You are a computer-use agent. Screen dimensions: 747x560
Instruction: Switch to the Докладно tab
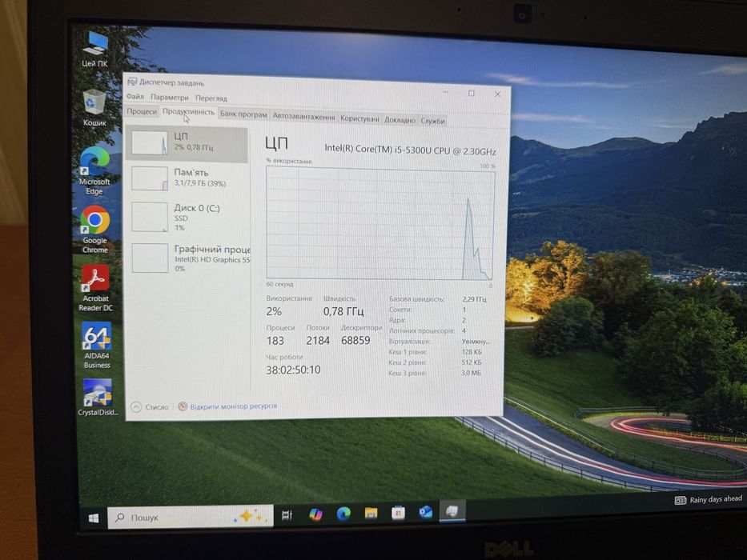pyautogui.click(x=400, y=120)
